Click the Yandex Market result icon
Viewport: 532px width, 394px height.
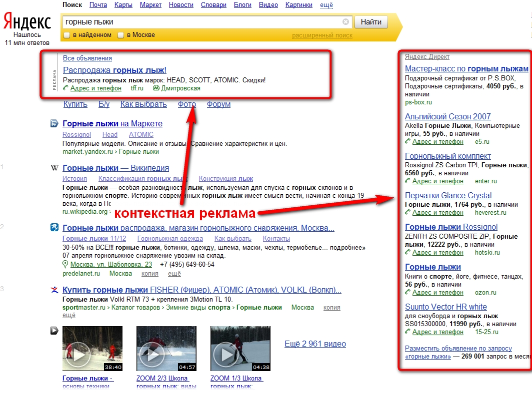click(x=54, y=123)
